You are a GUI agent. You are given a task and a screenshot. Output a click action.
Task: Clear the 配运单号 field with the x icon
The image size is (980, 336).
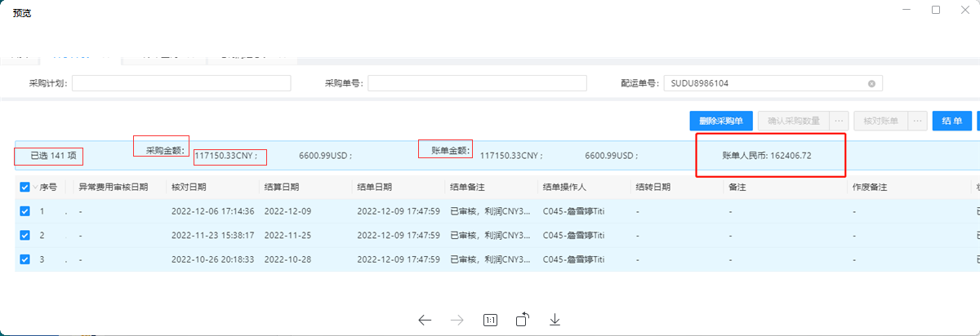871,83
